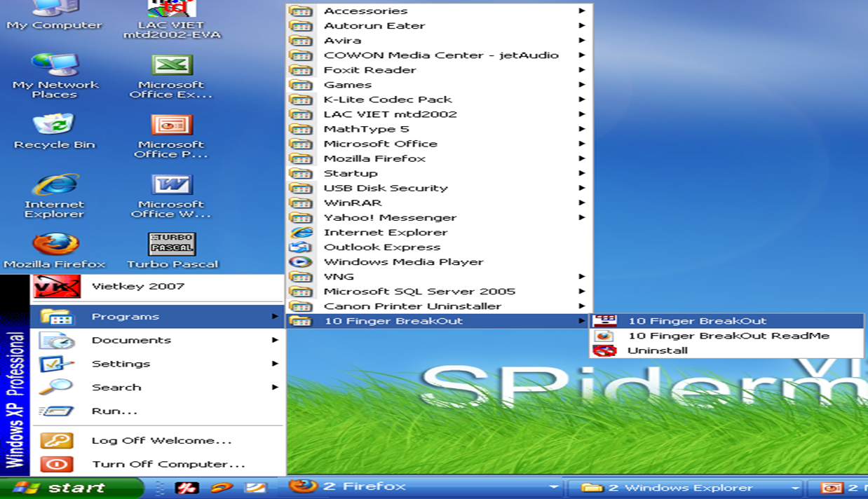This screenshot has height=499, width=868.
Task: Select the highlighted 10 Finger BreakOut folder in Programs
Action: click(x=439, y=321)
